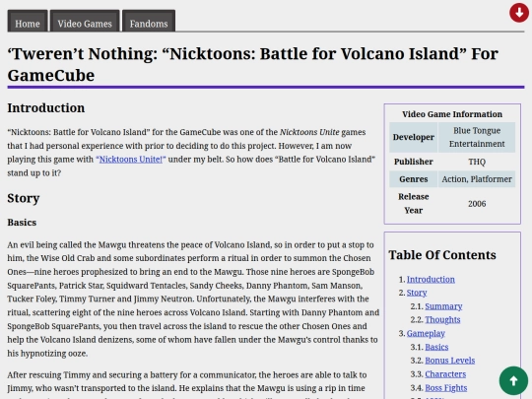The width and height of the screenshot is (532, 399).
Task: Click the "Blue Tongue Entertainment" developer value
Action: point(477,137)
